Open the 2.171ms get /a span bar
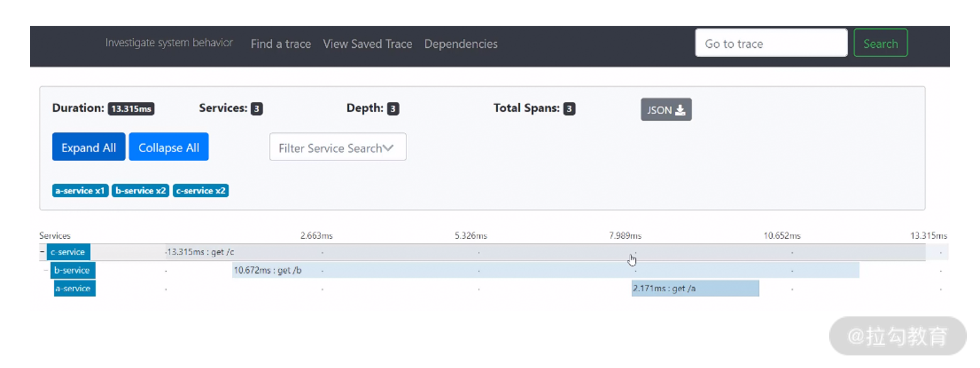The image size is (980, 368). click(695, 289)
